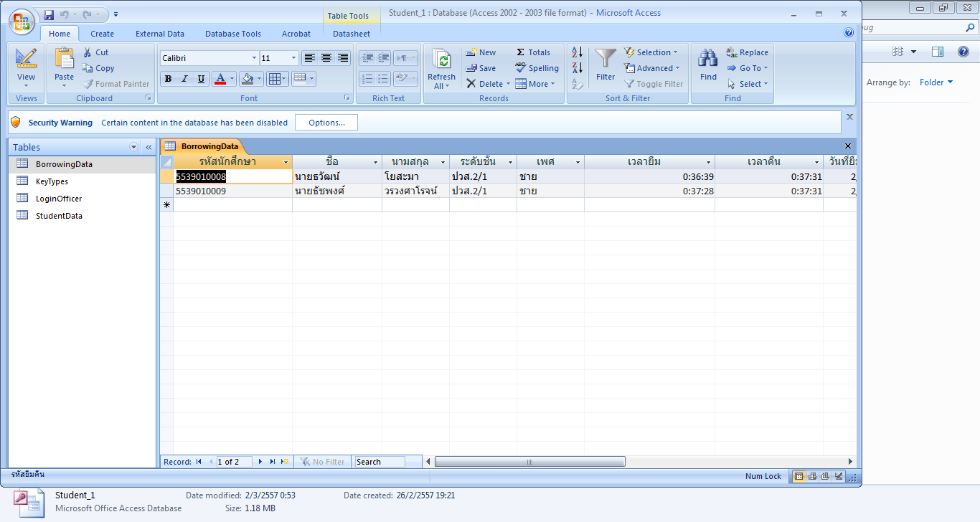Toggle Italic formatting
The height and width of the screenshot is (522, 980).
tap(184, 79)
